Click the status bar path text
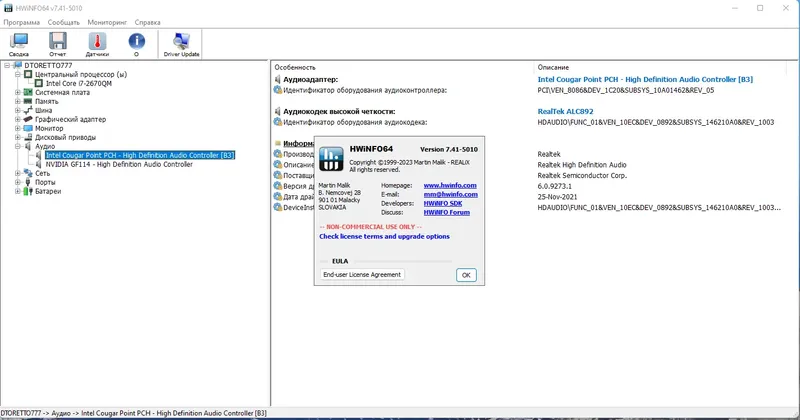Screen dimensions: 800x420 click(134, 413)
